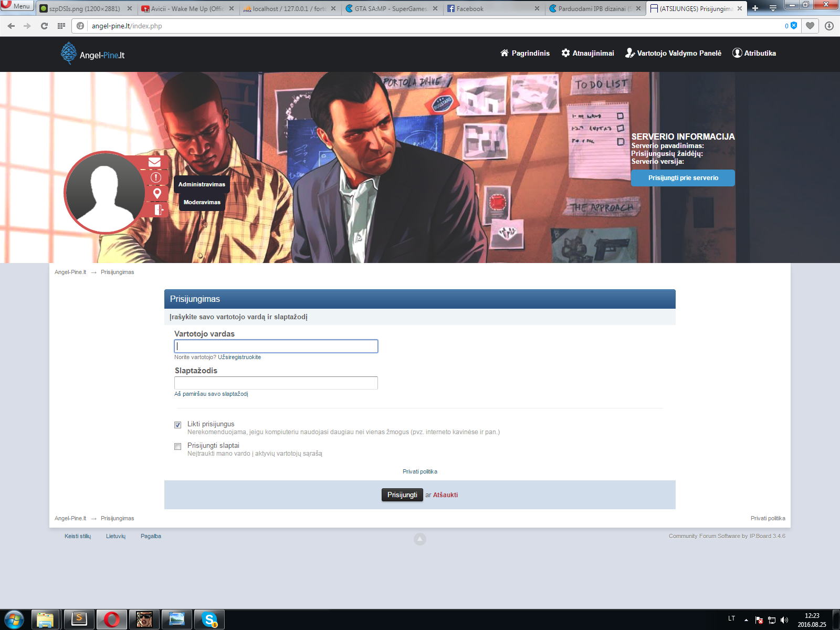Click the Moderavimas button
840x630 pixels.
202,202
